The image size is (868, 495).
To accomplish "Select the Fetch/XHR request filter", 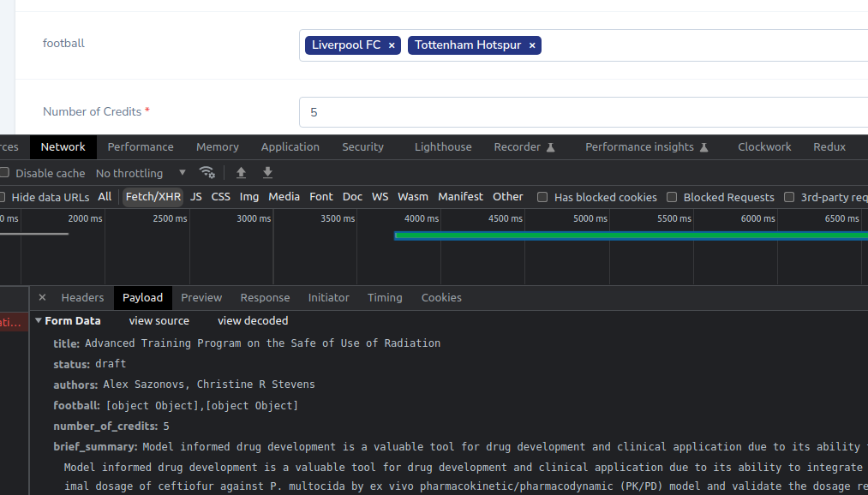I will (153, 196).
